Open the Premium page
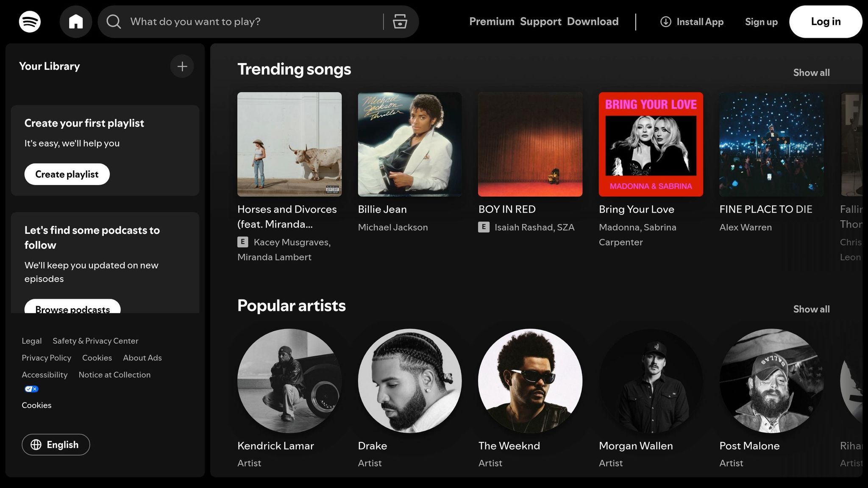Screen dimensions: 868x488 pyautogui.click(x=492, y=22)
